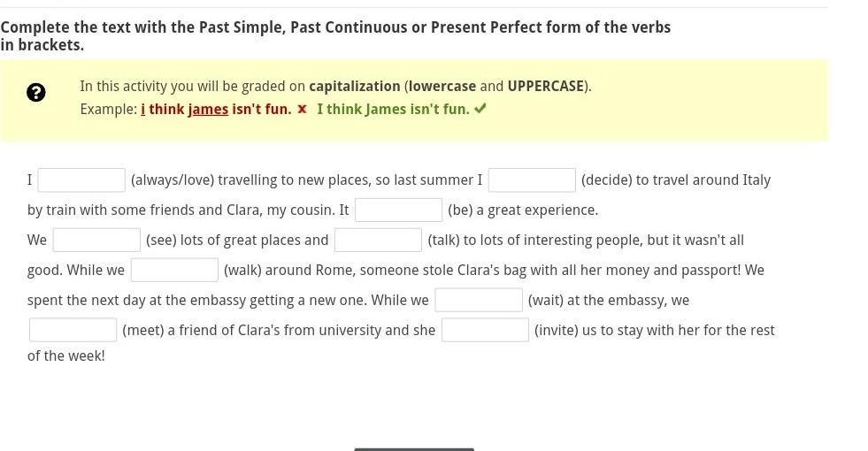Screen dimensions: 868x451
Task: Select the blank before (invite) us to stay
Action: (x=486, y=330)
